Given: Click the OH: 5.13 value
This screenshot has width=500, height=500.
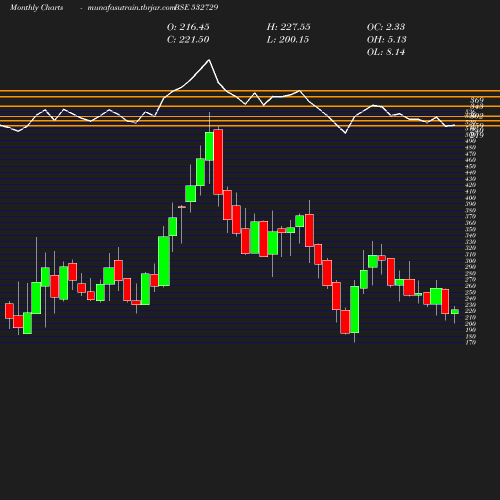Looking at the screenshot, I should point(387,40).
